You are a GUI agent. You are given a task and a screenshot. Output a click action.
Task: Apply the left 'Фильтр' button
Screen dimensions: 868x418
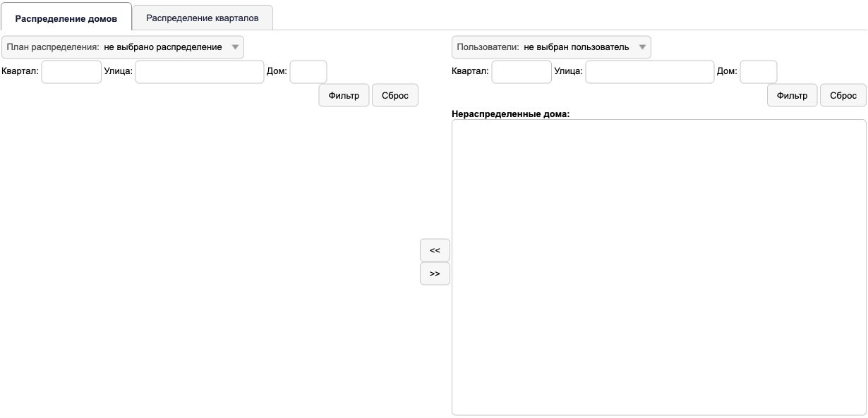click(344, 95)
